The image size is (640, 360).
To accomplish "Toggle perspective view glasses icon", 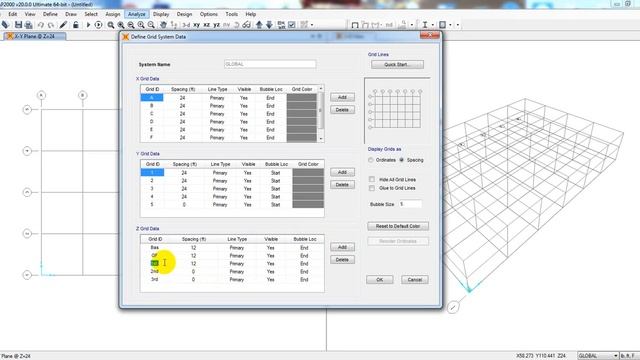I will 246,25.
